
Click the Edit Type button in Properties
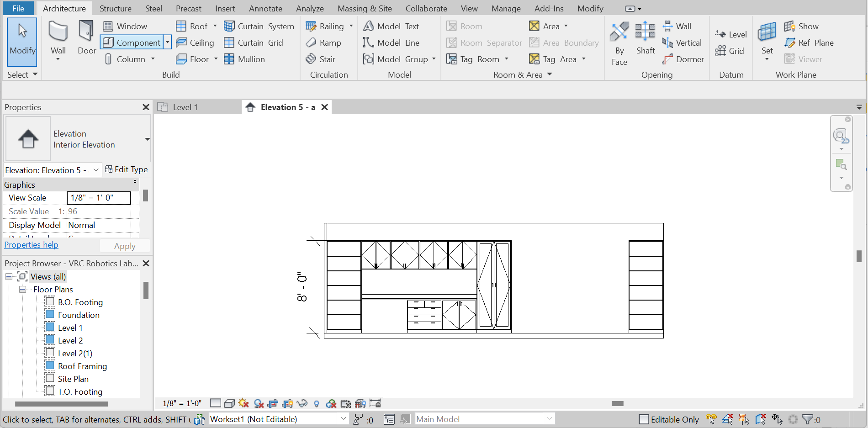click(127, 169)
